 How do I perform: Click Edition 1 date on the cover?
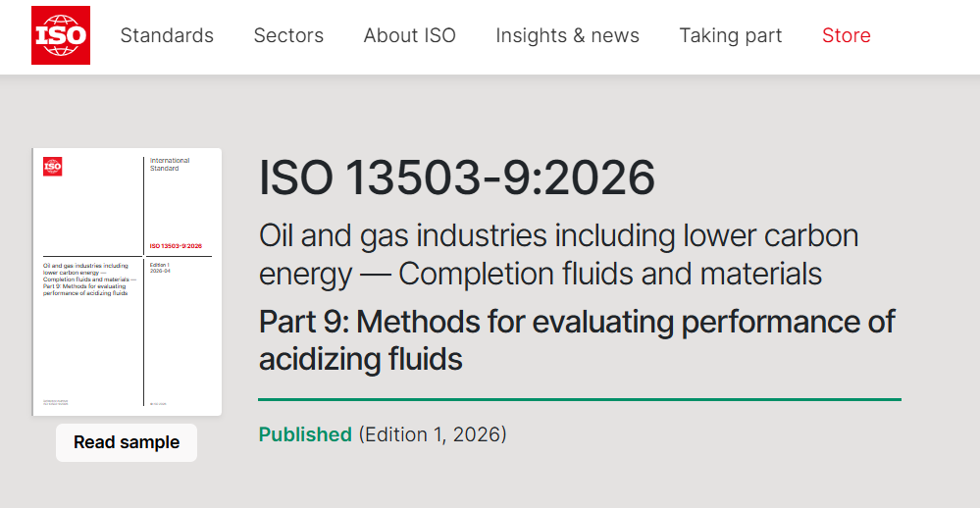coord(162,269)
